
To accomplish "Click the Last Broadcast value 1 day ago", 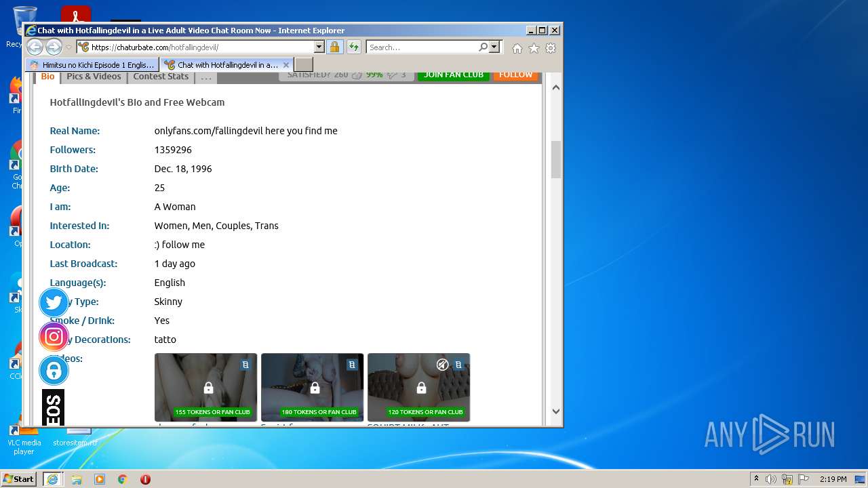I will 174,264.
